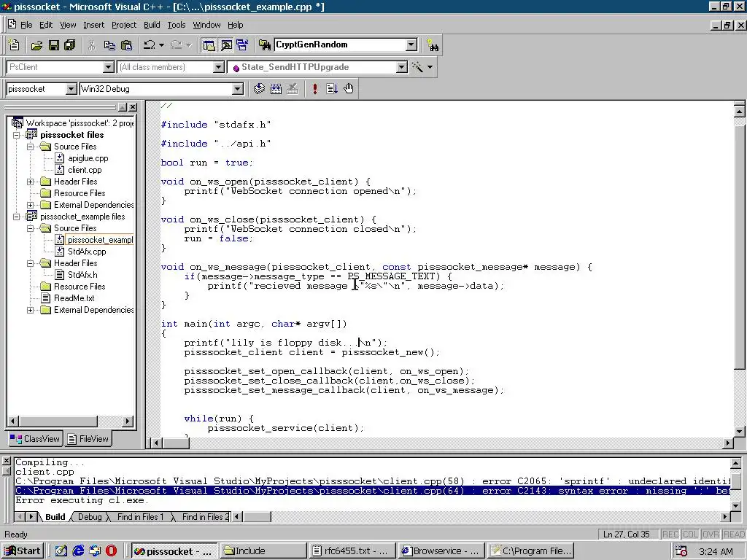Switch to the FileView tab
Viewport: 747px width, 560px height.
[88, 438]
